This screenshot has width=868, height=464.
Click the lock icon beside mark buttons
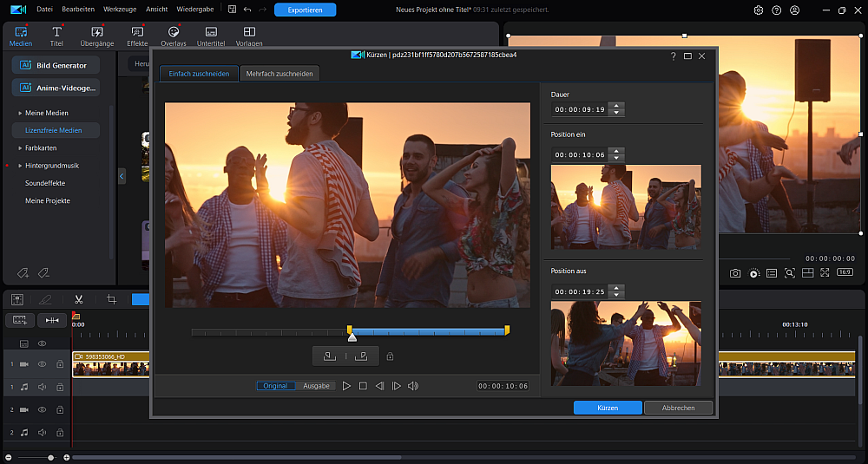pos(390,356)
